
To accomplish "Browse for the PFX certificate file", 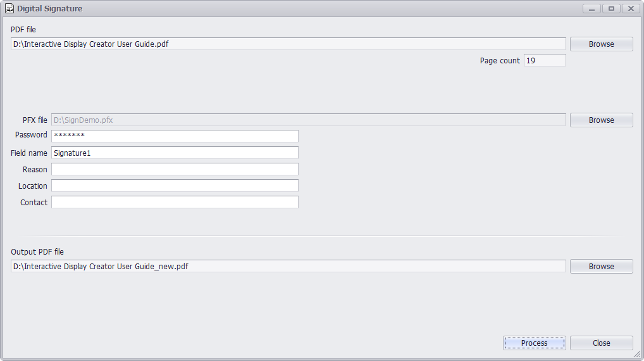I will tap(601, 120).
